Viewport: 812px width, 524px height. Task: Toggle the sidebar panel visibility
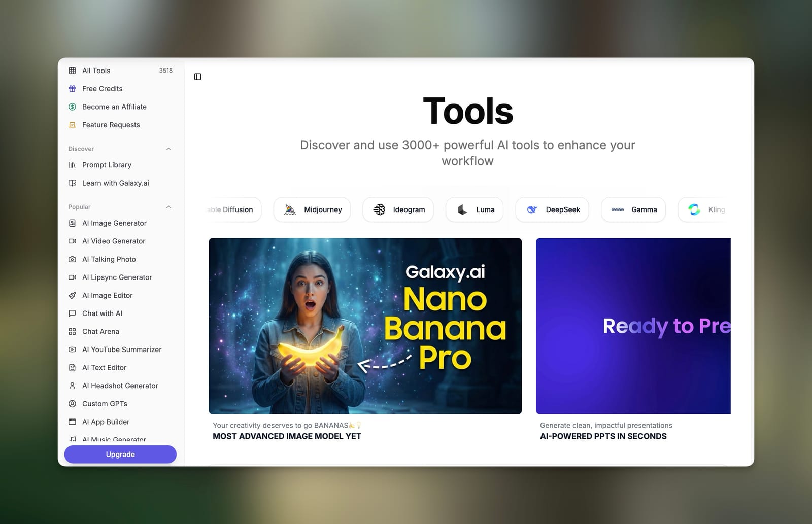tap(198, 76)
